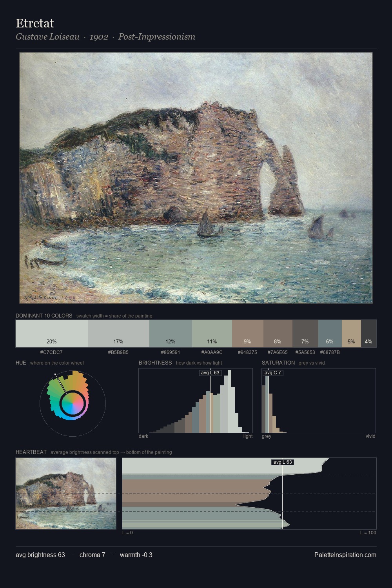Click the 'L = 100' axis label
The image size is (392, 588).
[368, 533]
